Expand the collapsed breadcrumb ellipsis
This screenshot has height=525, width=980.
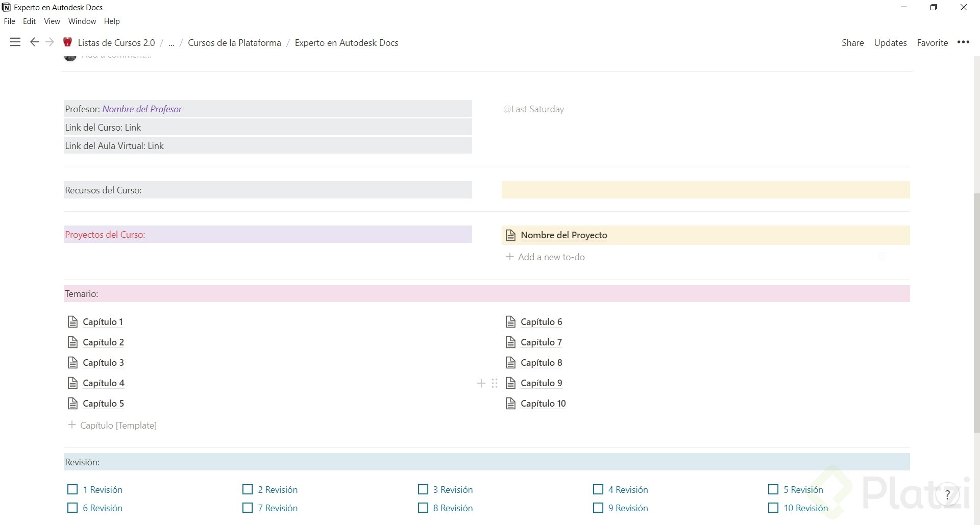171,43
